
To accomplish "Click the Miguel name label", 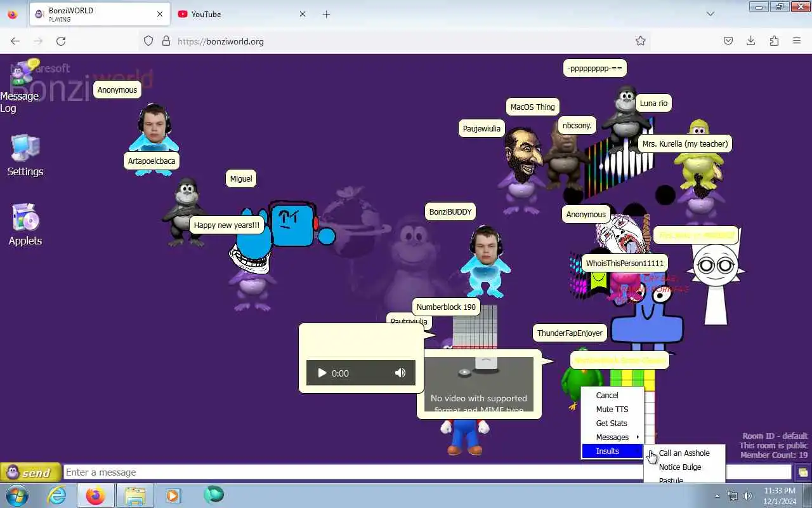I will (240, 178).
